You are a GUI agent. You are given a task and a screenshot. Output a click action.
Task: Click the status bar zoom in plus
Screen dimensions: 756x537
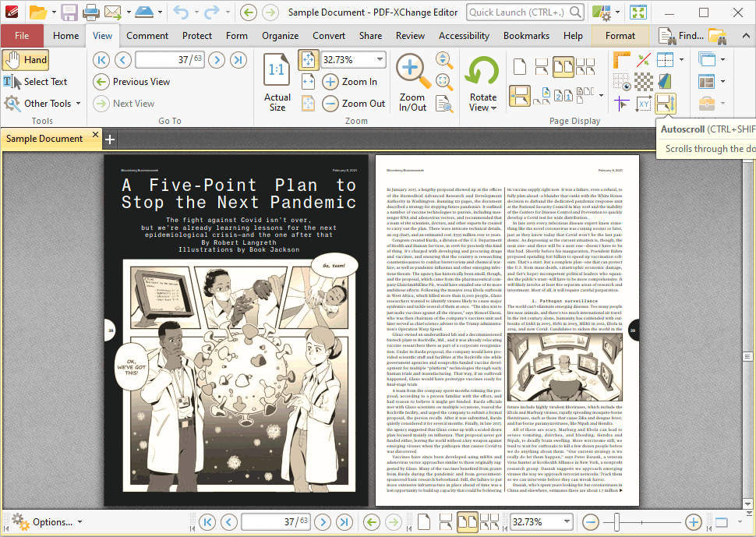693,522
